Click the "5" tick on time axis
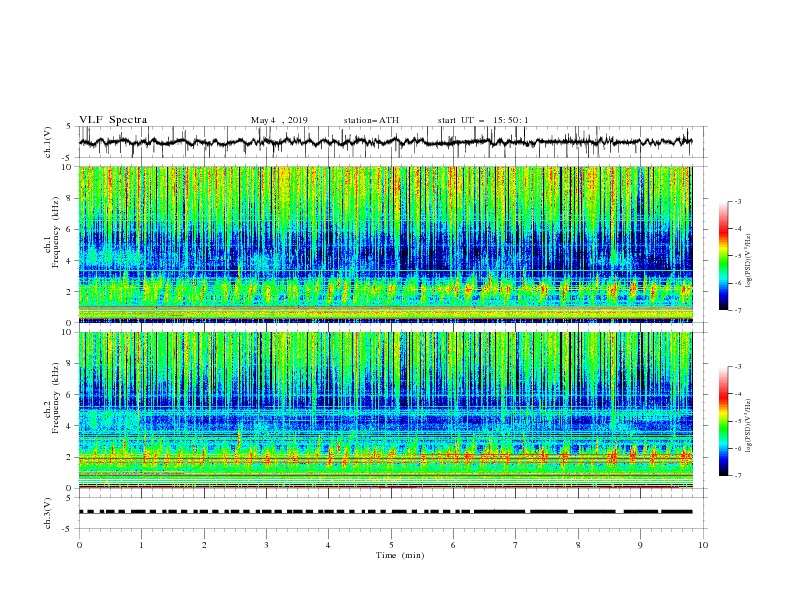 391,545
